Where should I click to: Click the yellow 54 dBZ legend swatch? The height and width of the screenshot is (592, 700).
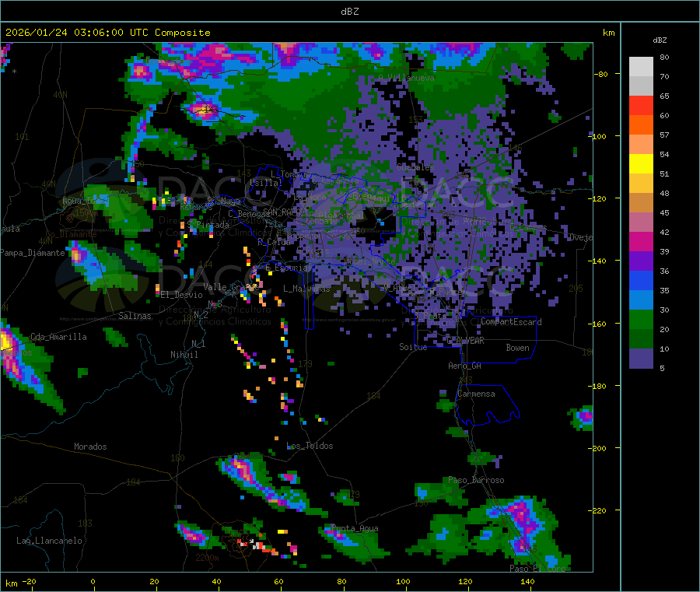pos(641,164)
